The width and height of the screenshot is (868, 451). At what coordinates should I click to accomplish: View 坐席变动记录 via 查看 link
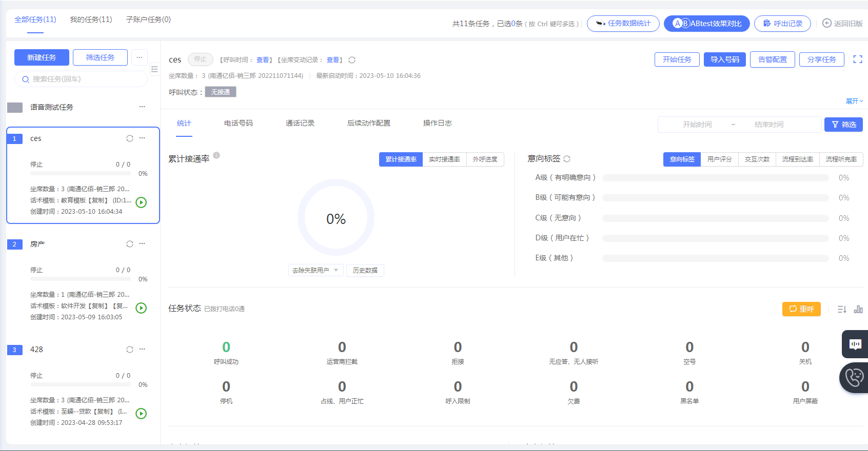coord(333,60)
